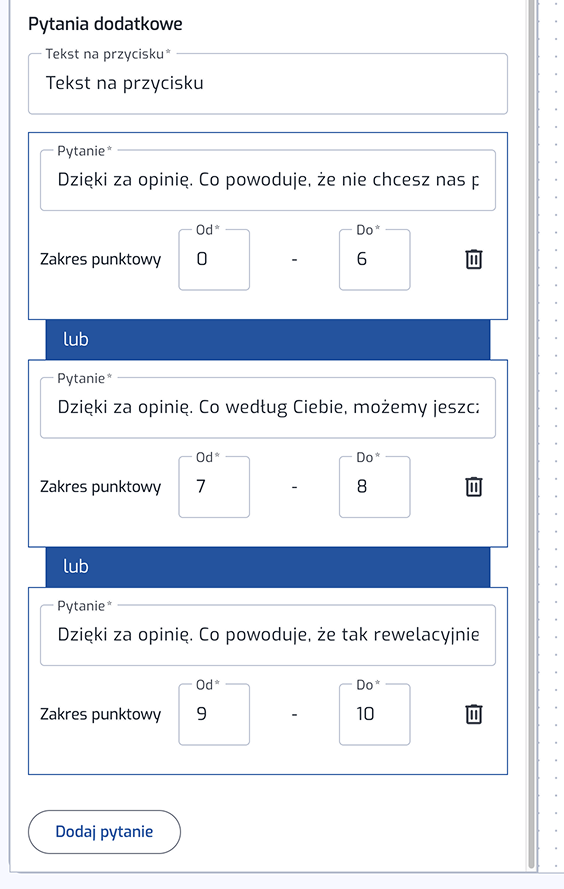Click the 'Dodaj pytanie' button
The width and height of the screenshot is (564, 889).
pyautogui.click(x=104, y=832)
